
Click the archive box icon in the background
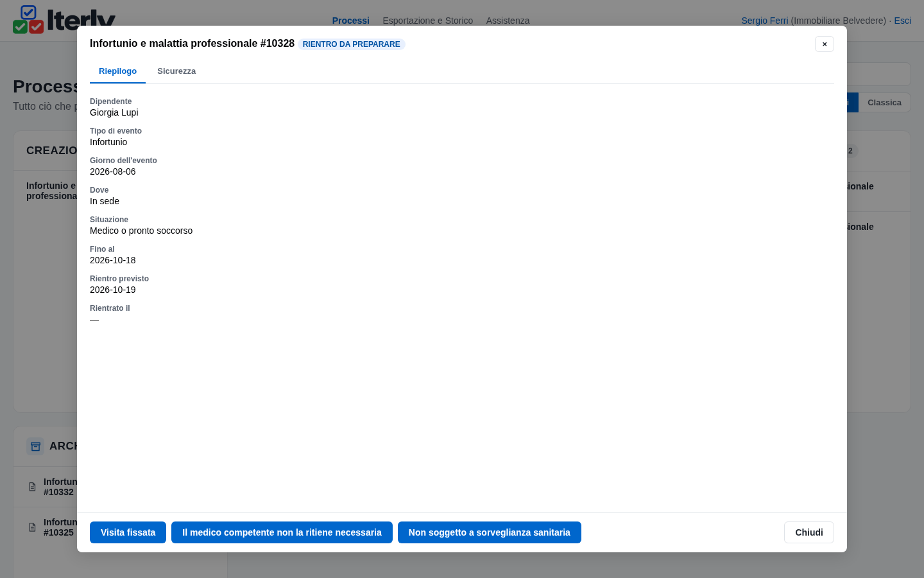click(x=35, y=446)
